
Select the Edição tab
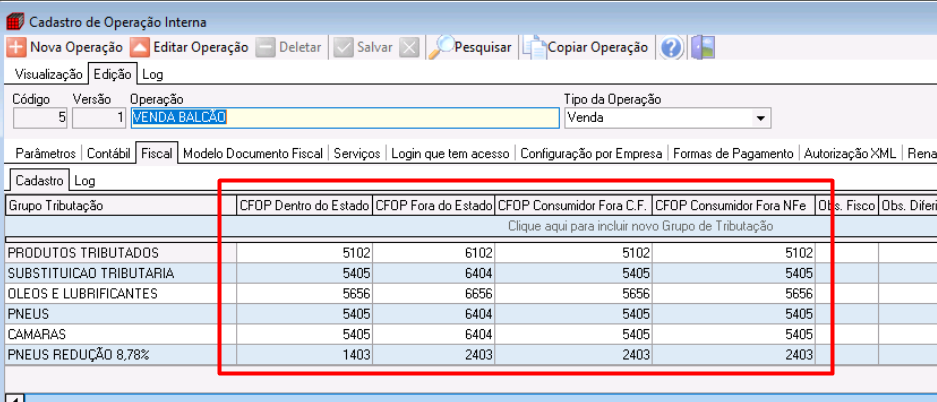(x=112, y=75)
